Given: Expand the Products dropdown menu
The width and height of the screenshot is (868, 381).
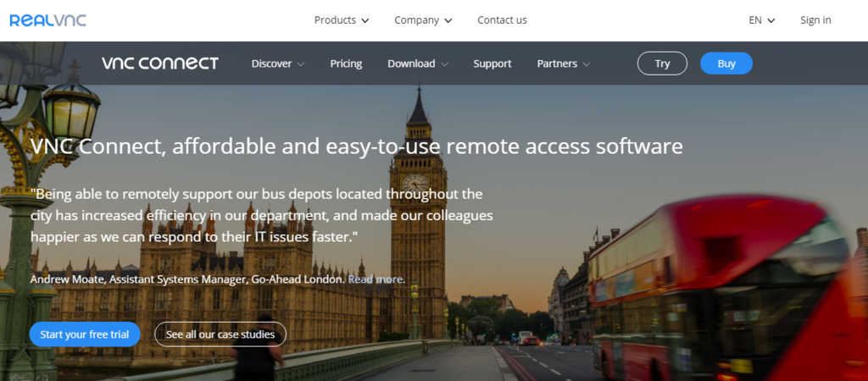Looking at the screenshot, I should pyautogui.click(x=342, y=20).
